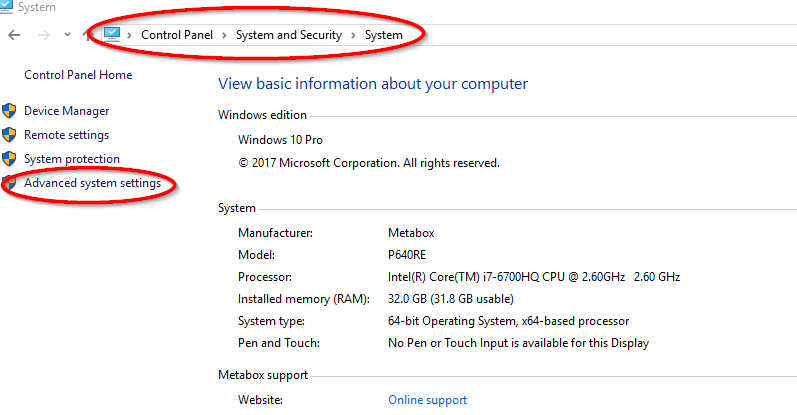This screenshot has width=797, height=415.
Task: Click the computer icon in address bar
Action: click(112, 35)
